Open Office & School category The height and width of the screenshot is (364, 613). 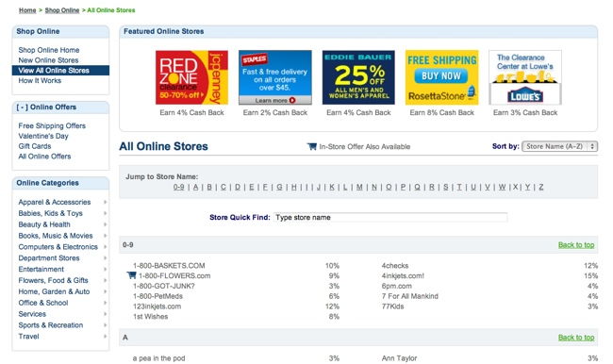pyautogui.click(x=43, y=303)
